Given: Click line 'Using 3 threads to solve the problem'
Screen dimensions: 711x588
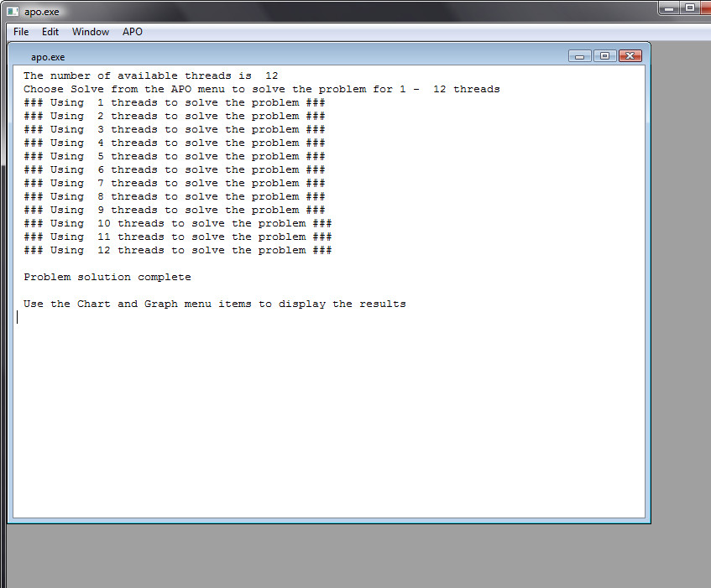Looking at the screenshot, I should tap(174, 129).
